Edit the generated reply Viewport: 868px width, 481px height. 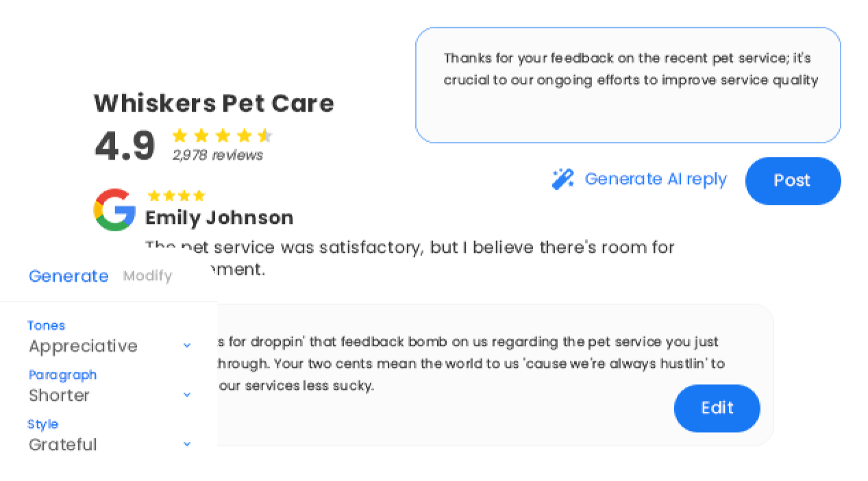pos(717,408)
